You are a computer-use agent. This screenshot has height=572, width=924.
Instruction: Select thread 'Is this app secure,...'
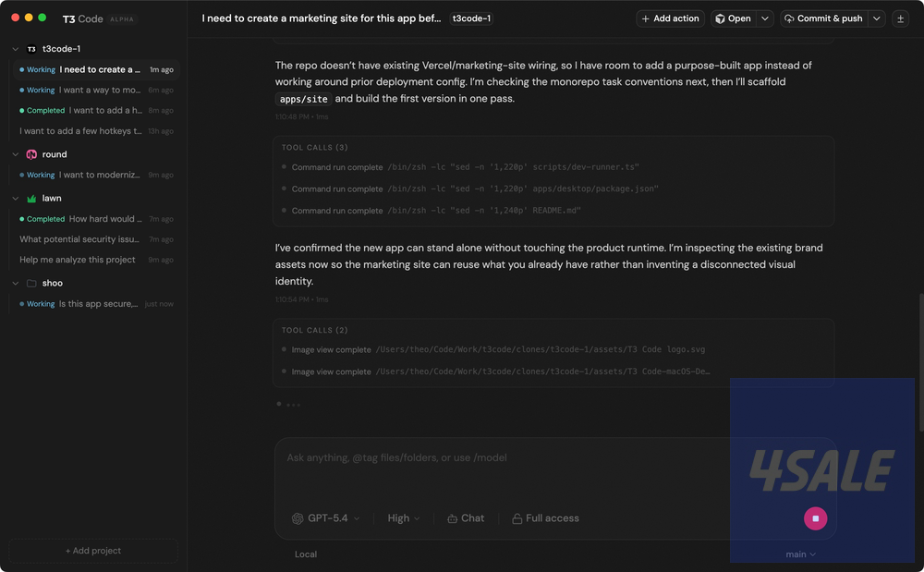click(97, 304)
